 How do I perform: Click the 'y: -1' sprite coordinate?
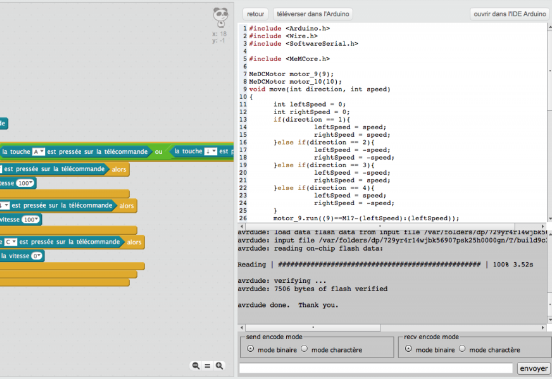[x=218, y=41]
